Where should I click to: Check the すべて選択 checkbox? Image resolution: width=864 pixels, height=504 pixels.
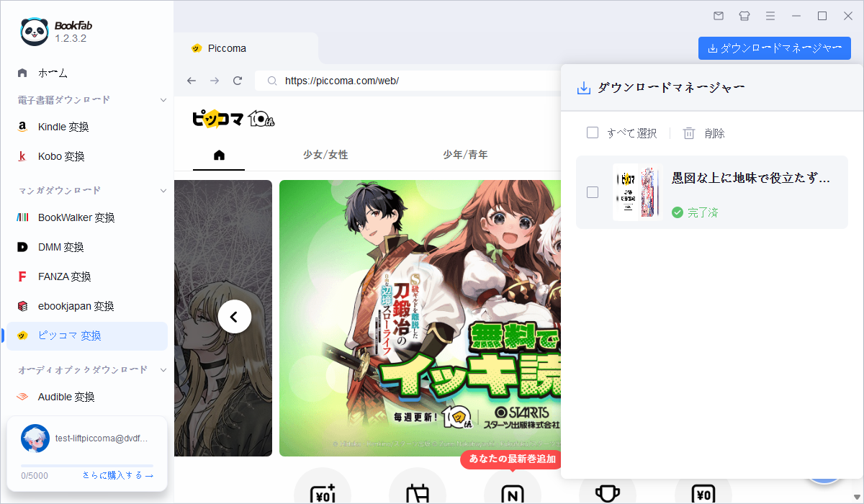(593, 133)
